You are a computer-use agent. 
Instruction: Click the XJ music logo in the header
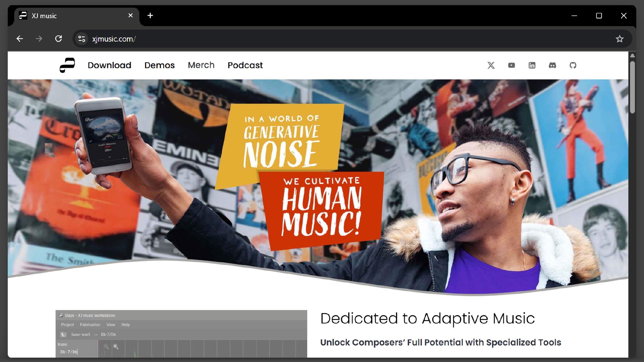coord(67,65)
